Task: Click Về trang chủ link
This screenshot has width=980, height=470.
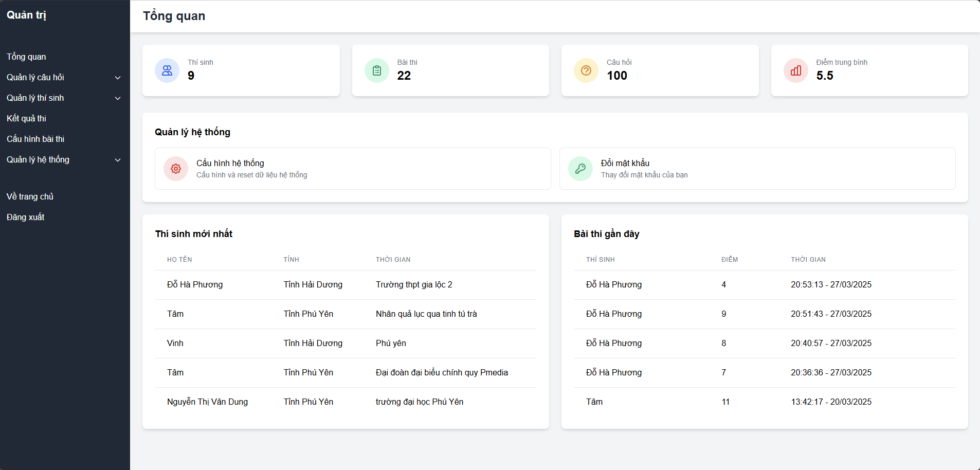Action: tap(30, 196)
